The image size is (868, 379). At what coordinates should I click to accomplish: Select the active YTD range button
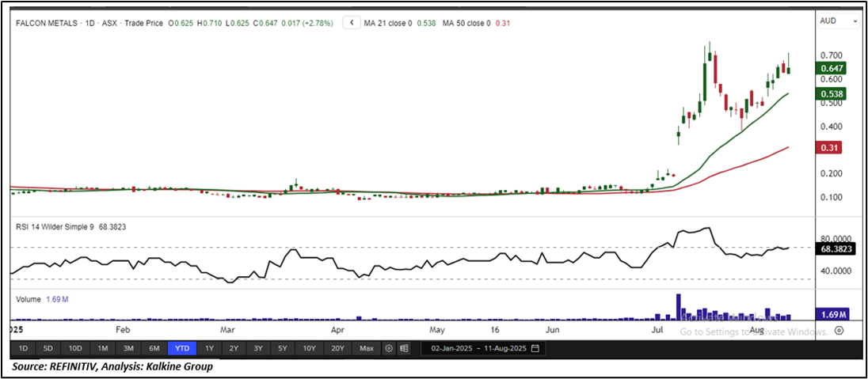[182, 349]
